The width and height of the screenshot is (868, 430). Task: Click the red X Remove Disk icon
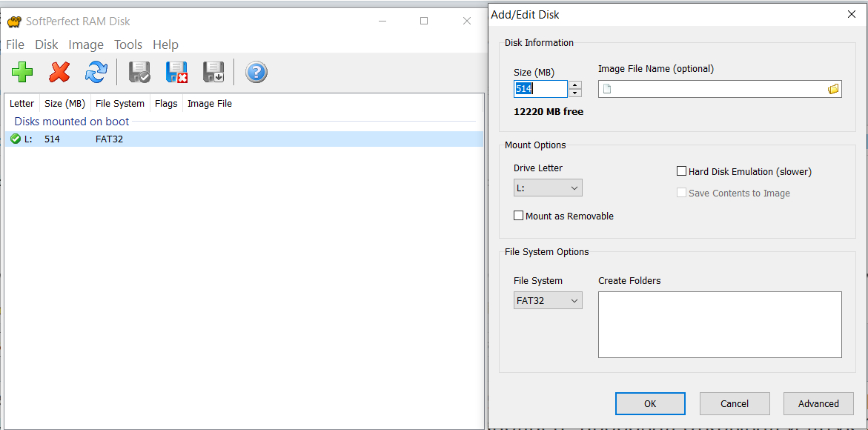(59, 72)
